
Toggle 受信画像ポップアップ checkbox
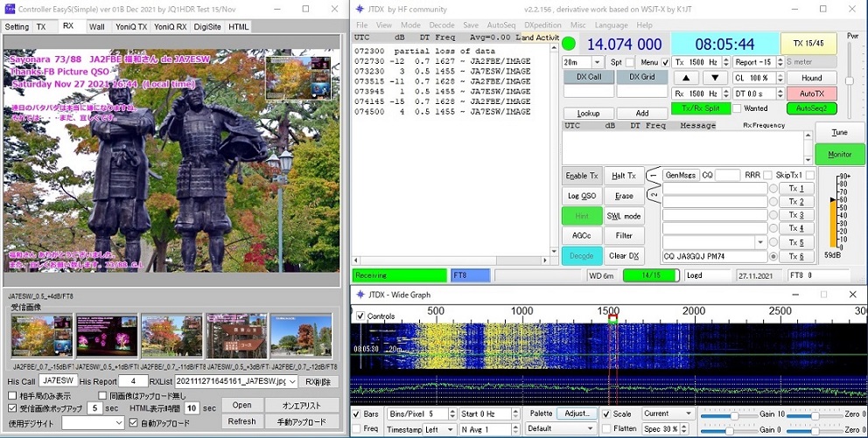12,408
